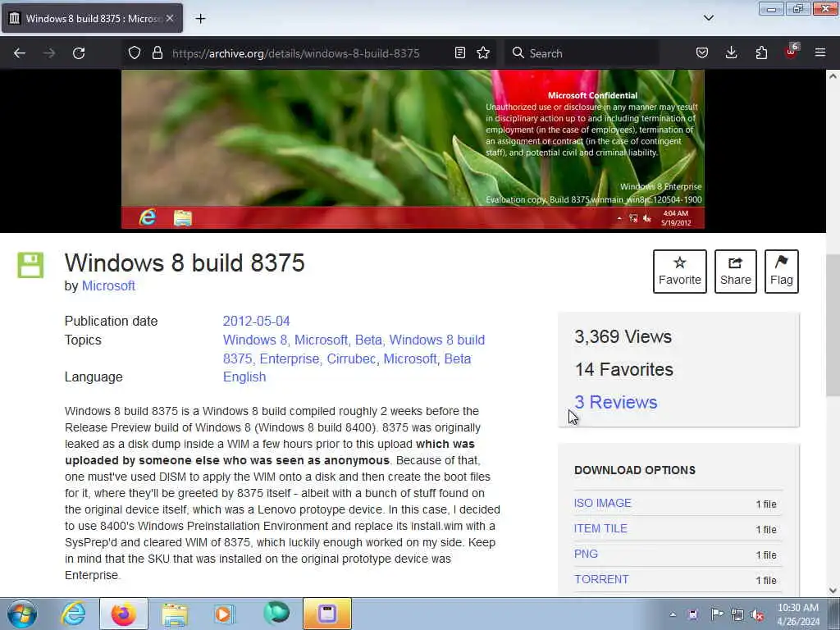Click the Flag button
The image size is (840, 630).
click(x=781, y=271)
